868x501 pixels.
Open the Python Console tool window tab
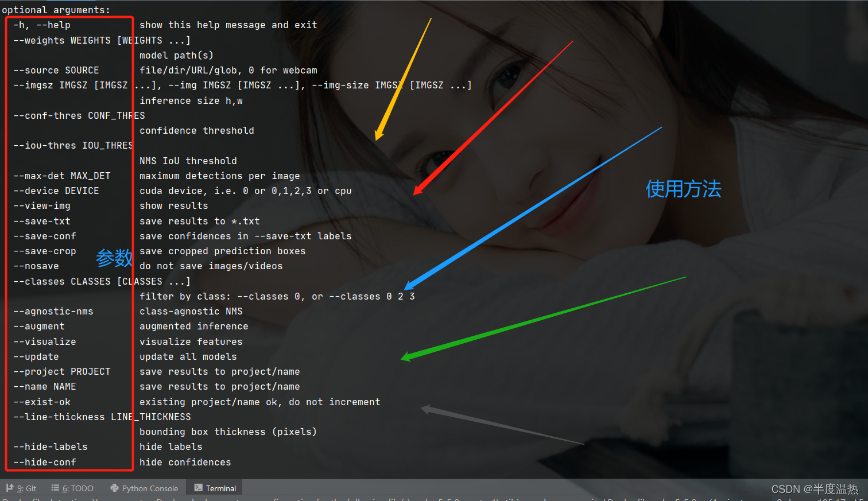pos(144,488)
